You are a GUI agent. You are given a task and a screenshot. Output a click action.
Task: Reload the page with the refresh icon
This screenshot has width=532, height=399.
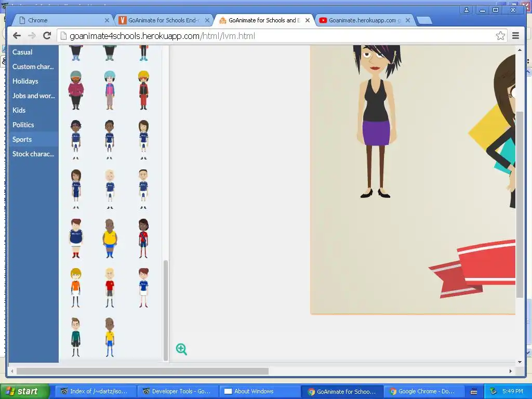coord(47,36)
